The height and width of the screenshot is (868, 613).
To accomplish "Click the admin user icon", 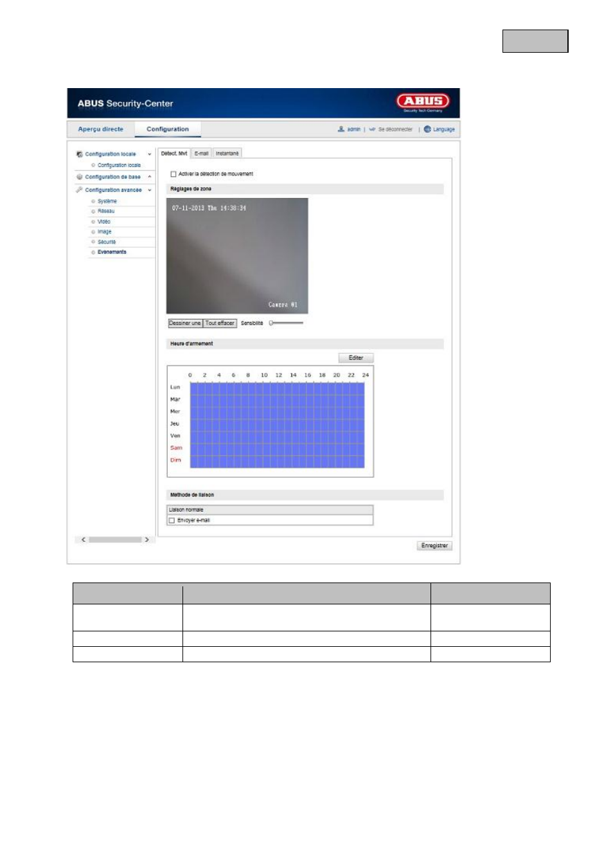I will (x=341, y=129).
